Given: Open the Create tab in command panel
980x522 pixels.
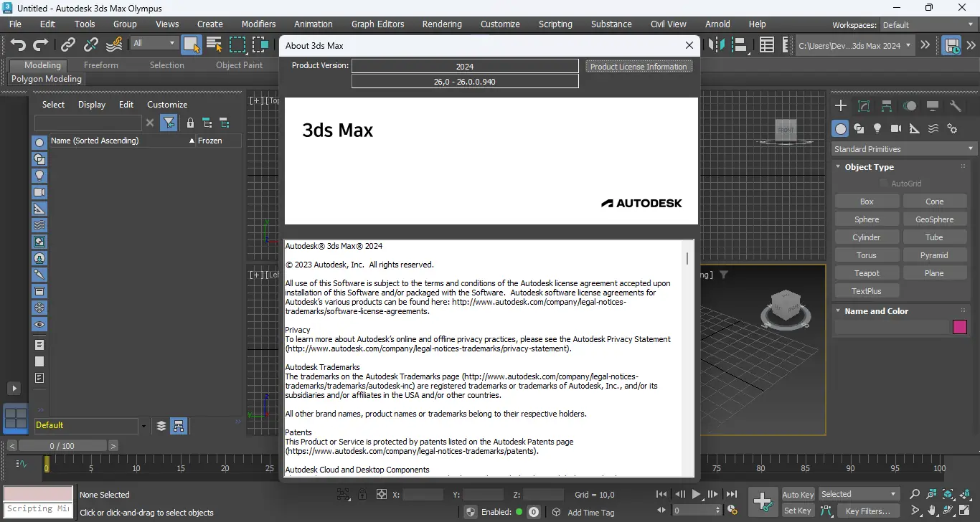Looking at the screenshot, I should point(841,106).
